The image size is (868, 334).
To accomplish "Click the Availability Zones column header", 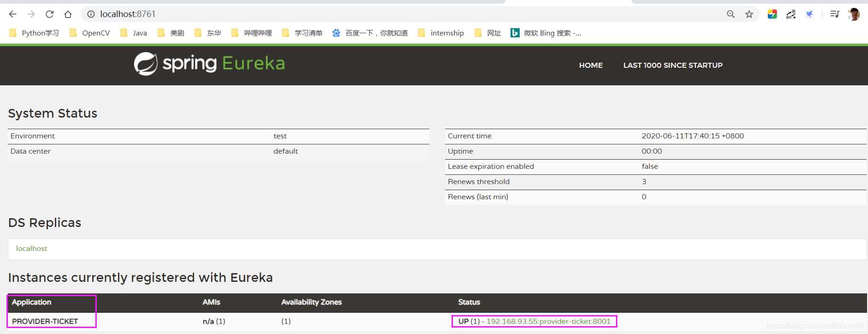I will point(311,302).
